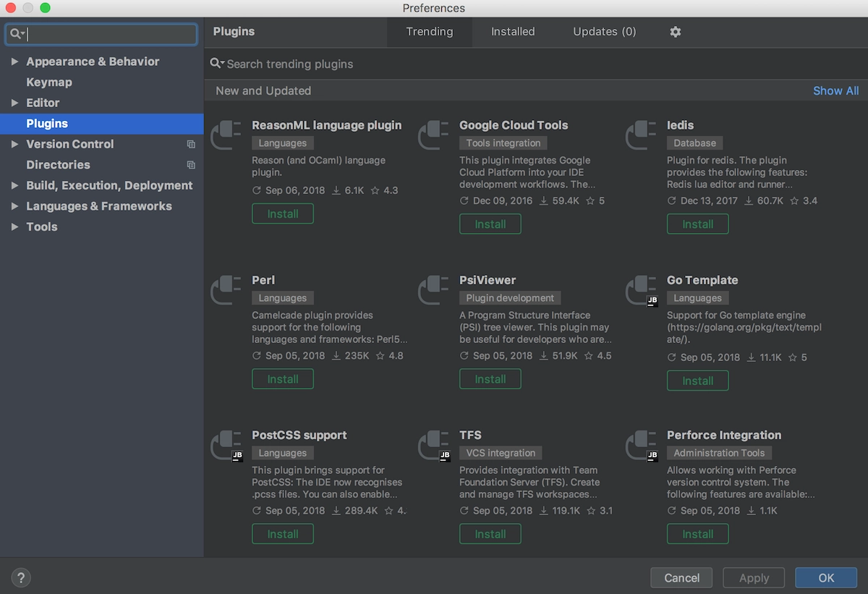
Task: Click the Go Template plugin icon
Action: tap(641, 289)
